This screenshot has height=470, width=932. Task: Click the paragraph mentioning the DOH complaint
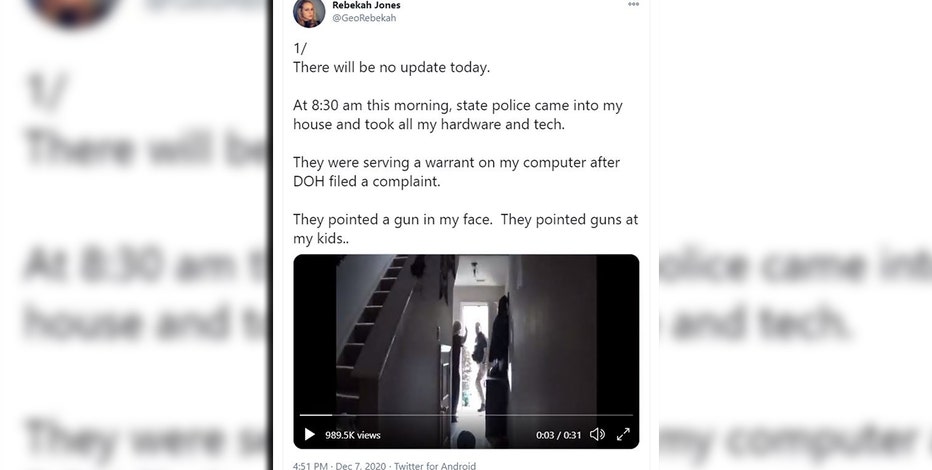pos(456,172)
